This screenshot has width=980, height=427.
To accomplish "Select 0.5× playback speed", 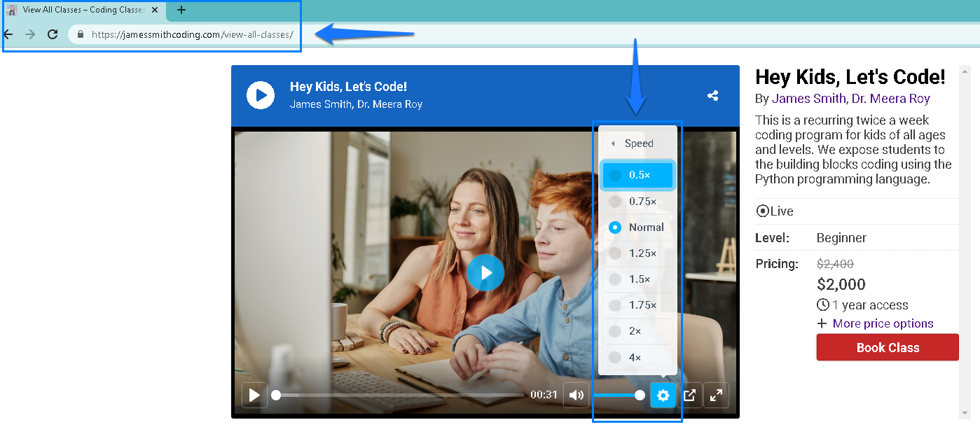I will pos(637,175).
